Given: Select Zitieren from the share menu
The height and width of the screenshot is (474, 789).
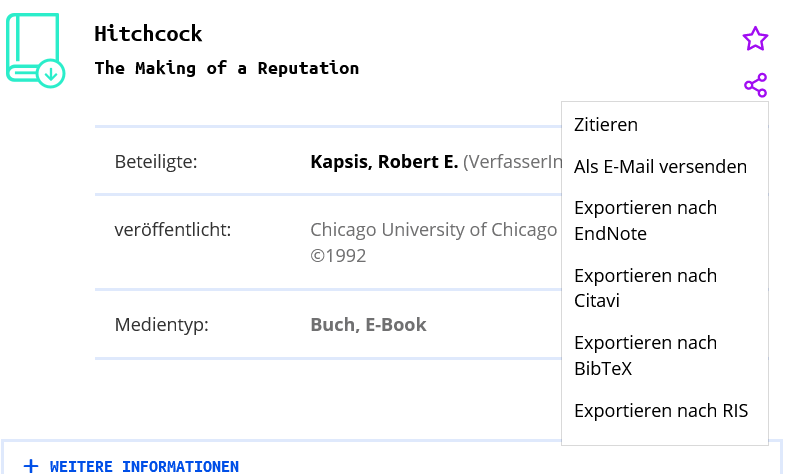Looking at the screenshot, I should click(606, 124).
